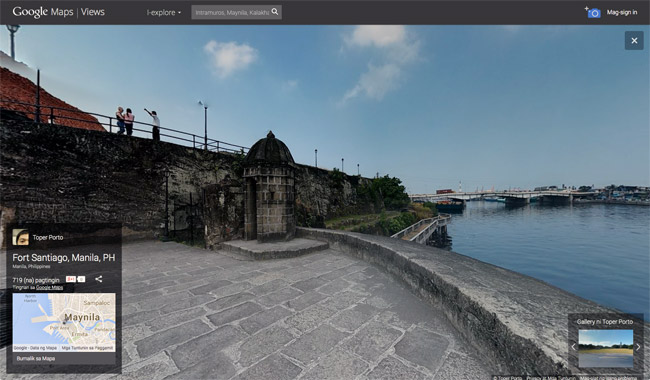Click the share icon

(x=99, y=279)
